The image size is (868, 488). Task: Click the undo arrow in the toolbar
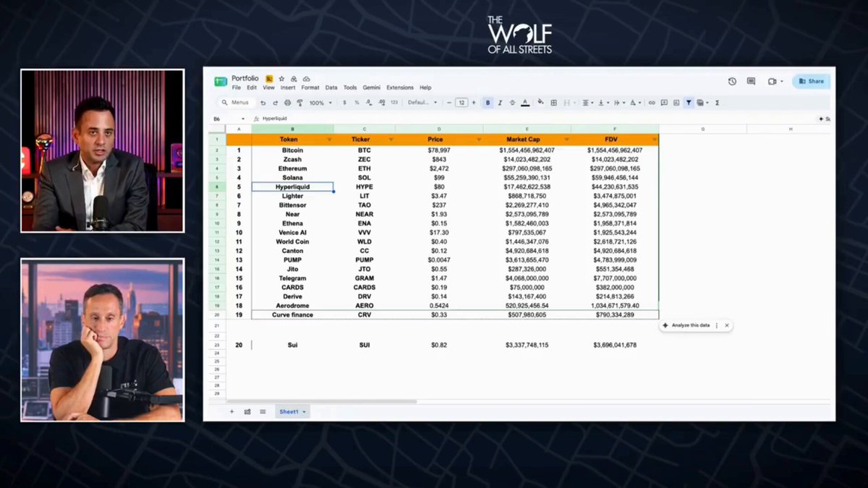click(x=263, y=103)
